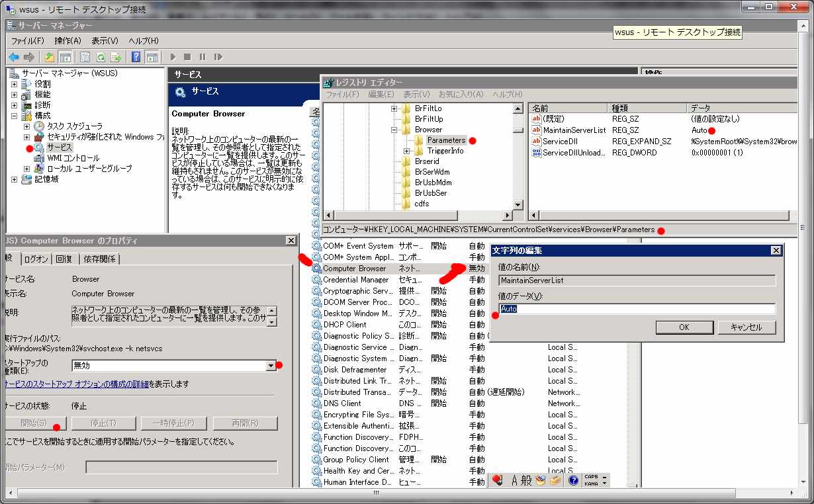The height and width of the screenshot is (504, 814).
Task: Switch to the 依存関係 tab
Action: tap(101, 259)
